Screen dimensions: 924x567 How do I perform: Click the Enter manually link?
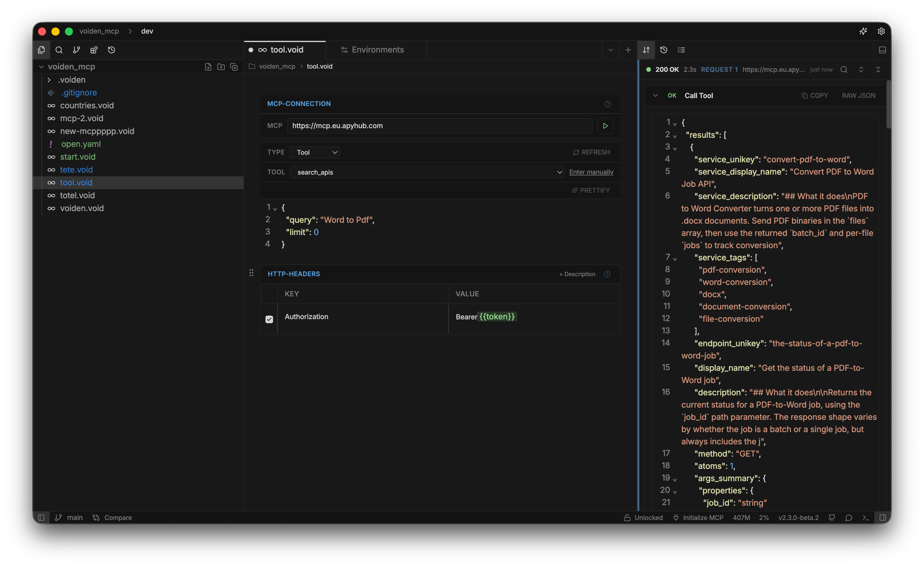[x=591, y=172]
